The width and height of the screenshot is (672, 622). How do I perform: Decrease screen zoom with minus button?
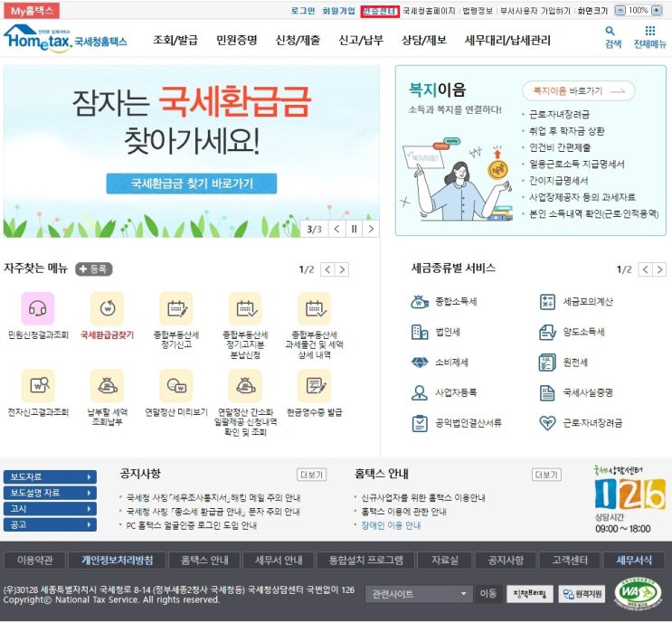pyautogui.click(x=620, y=10)
